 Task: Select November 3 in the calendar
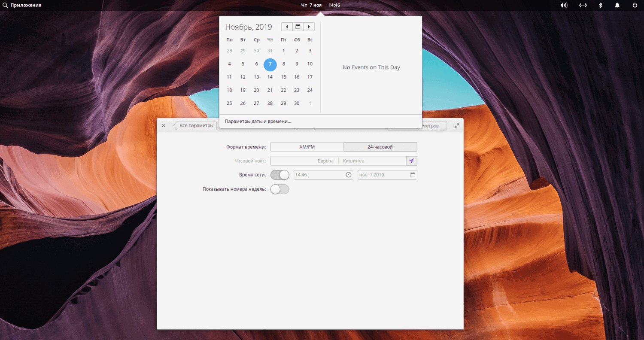[310, 51]
